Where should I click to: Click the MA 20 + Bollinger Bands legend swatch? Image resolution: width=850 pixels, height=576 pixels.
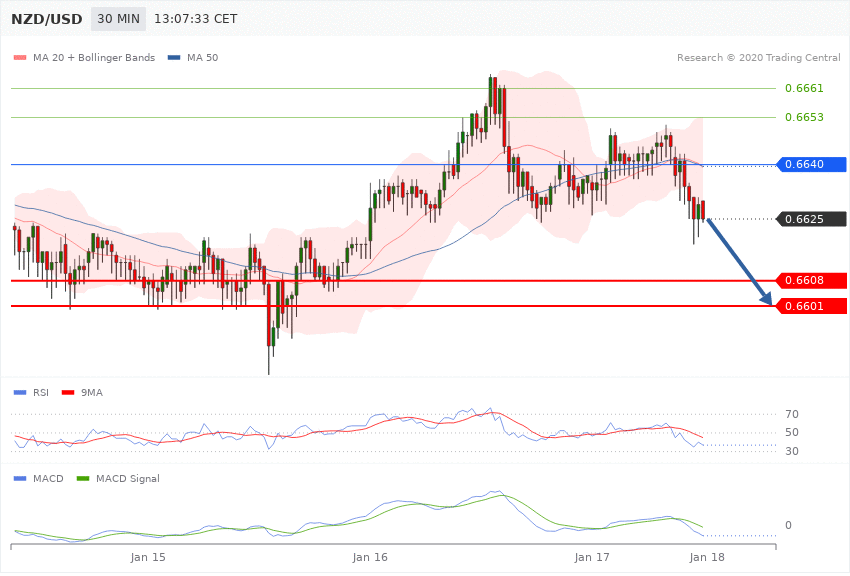click(x=20, y=57)
